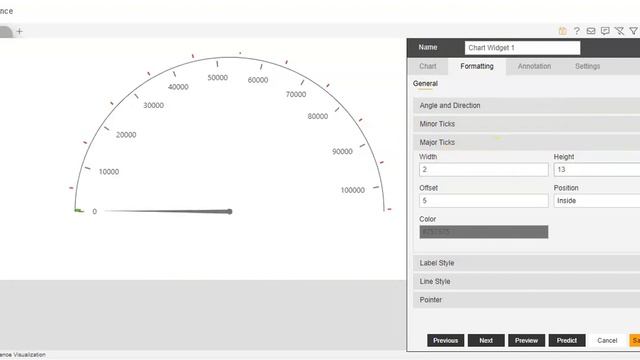
Task: Click the 70000 gauge label
Action: pyautogui.click(x=296, y=94)
